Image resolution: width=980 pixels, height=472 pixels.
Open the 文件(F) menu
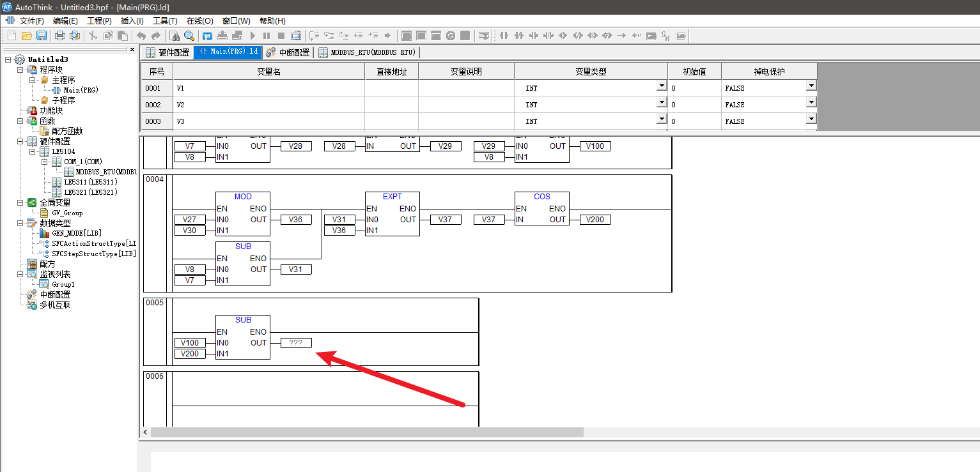click(32, 21)
